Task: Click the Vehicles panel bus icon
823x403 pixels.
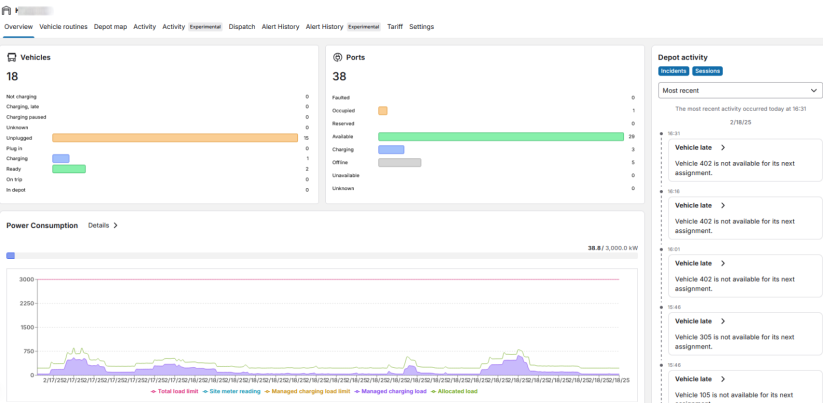Action: click(11, 58)
